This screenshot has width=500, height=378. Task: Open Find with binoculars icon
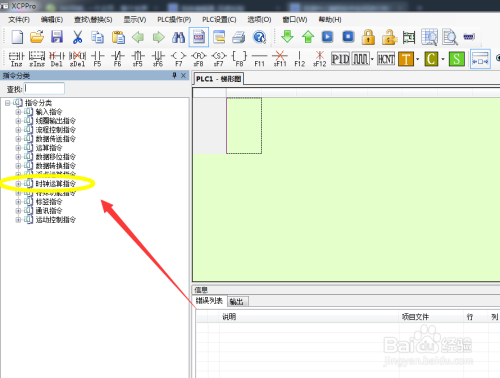click(178, 37)
